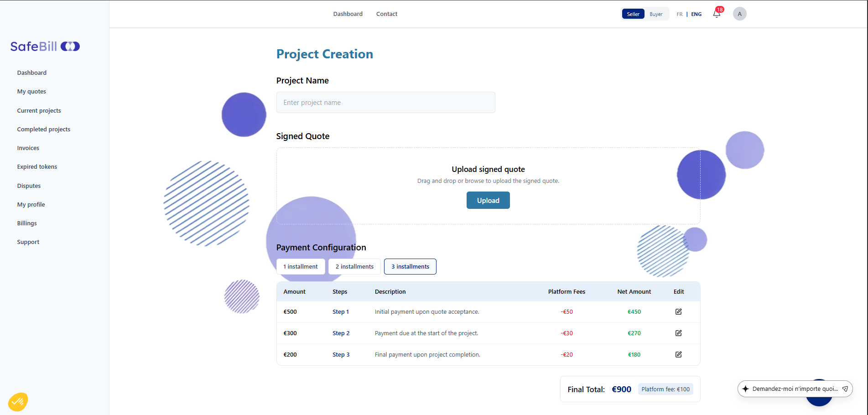Open Support page
The width and height of the screenshot is (868, 415).
(28, 242)
